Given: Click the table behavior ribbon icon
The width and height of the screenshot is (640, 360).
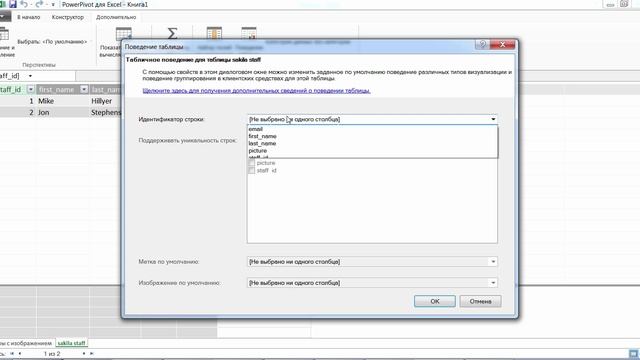Looking at the screenshot, I should coord(249,33).
